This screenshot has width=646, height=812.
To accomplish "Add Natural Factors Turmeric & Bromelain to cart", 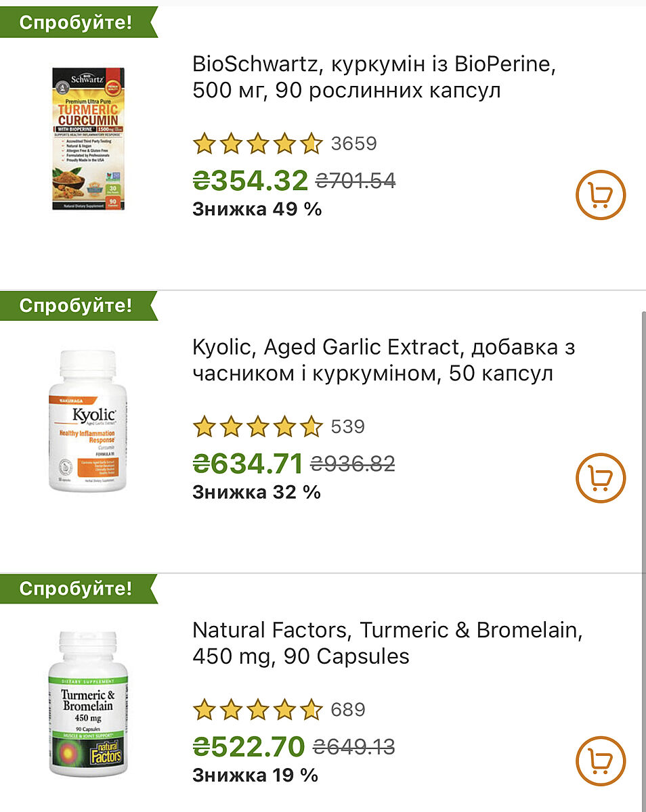I will pos(600,761).
